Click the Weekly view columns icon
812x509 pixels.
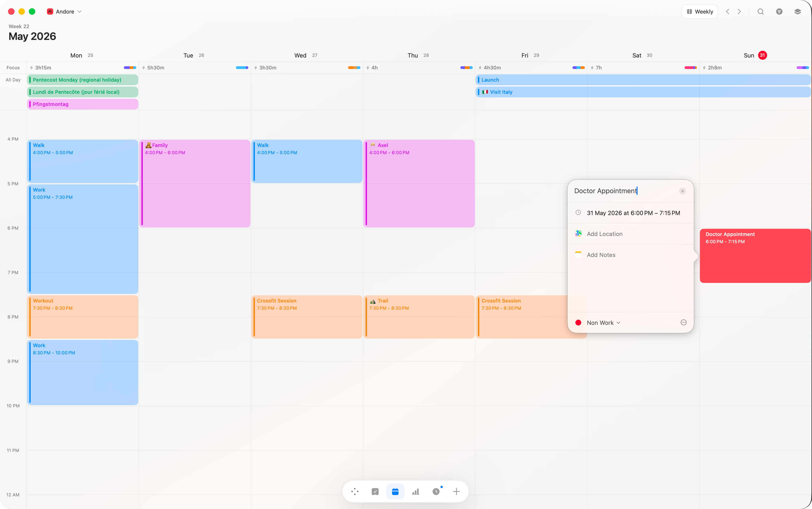689,11
